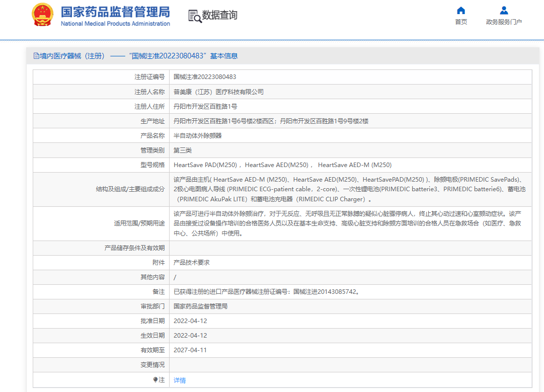Click the 政务服务门户 label
Screen dimensions: 544x392
pos(504,22)
